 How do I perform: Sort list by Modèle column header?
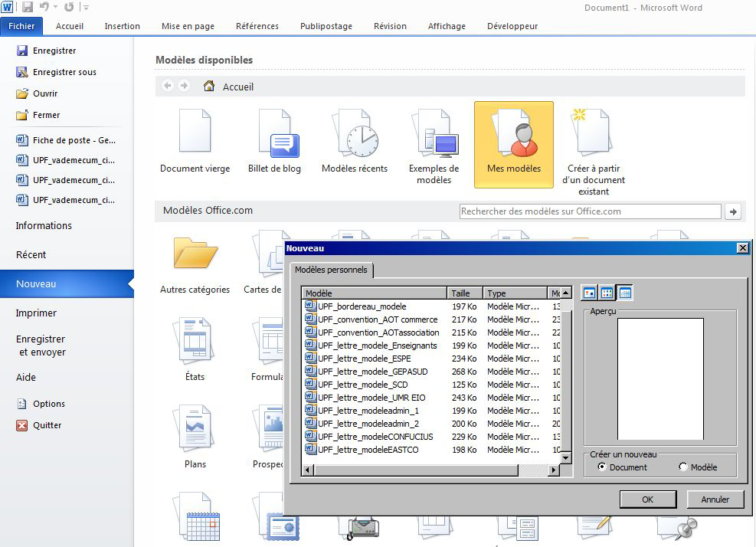(x=374, y=293)
